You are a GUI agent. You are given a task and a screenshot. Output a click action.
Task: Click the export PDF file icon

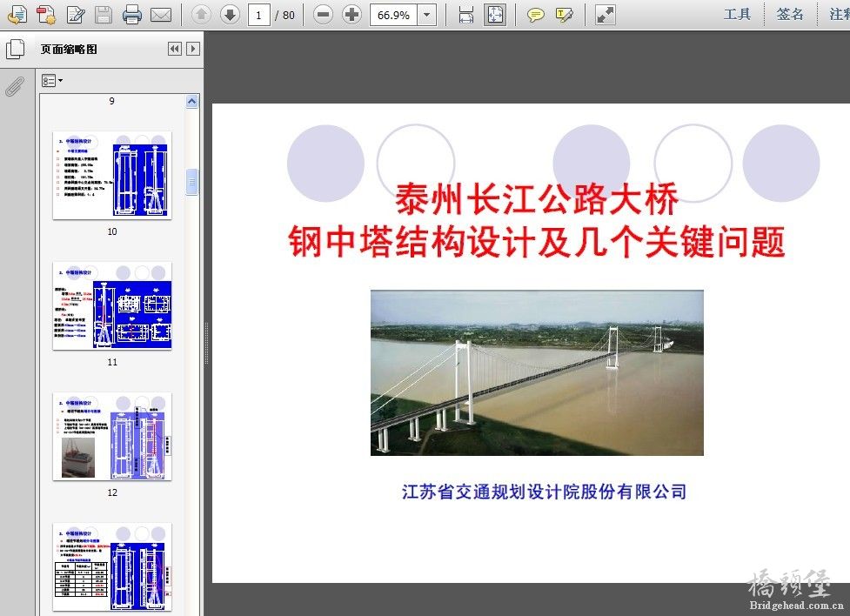(x=17, y=15)
